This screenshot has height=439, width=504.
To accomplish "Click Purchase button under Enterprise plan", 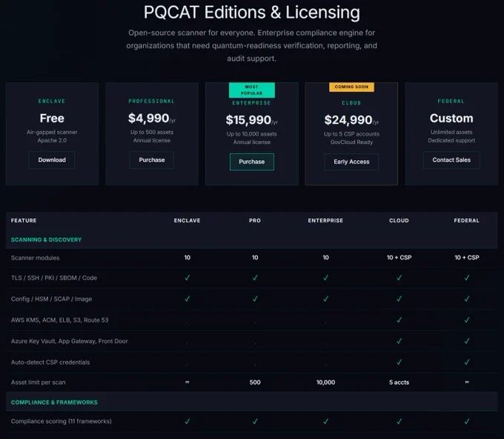I will click(252, 162).
